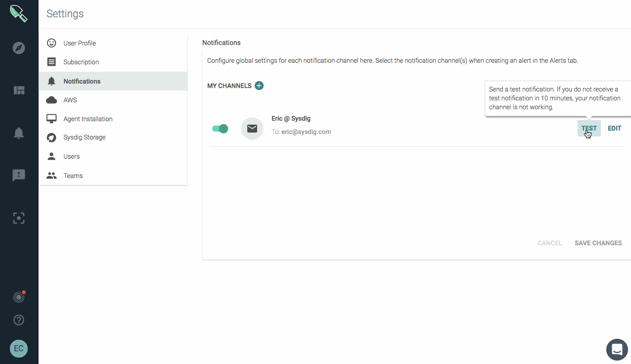Click SAVE CHANGES
The height and width of the screenshot is (364, 631).
point(598,243)
